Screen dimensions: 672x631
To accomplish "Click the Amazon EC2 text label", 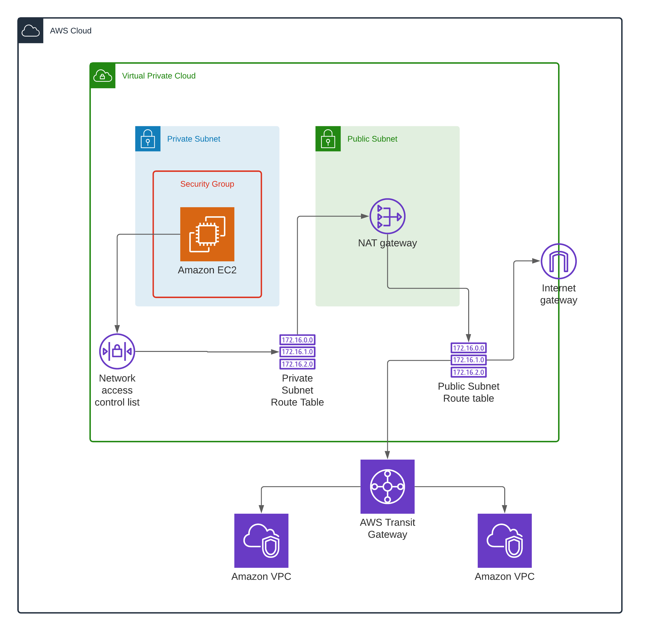I will click(x=207, y=270).
